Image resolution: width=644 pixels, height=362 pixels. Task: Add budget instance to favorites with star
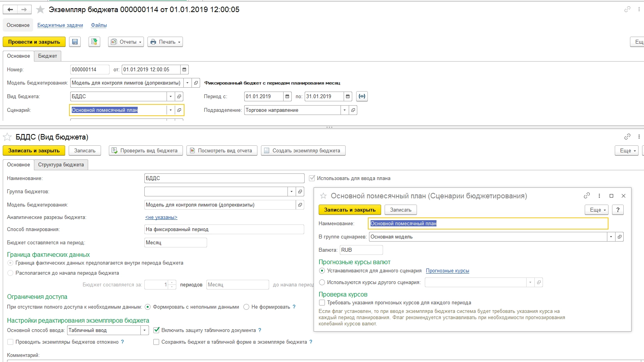click(x=40, y=10)
